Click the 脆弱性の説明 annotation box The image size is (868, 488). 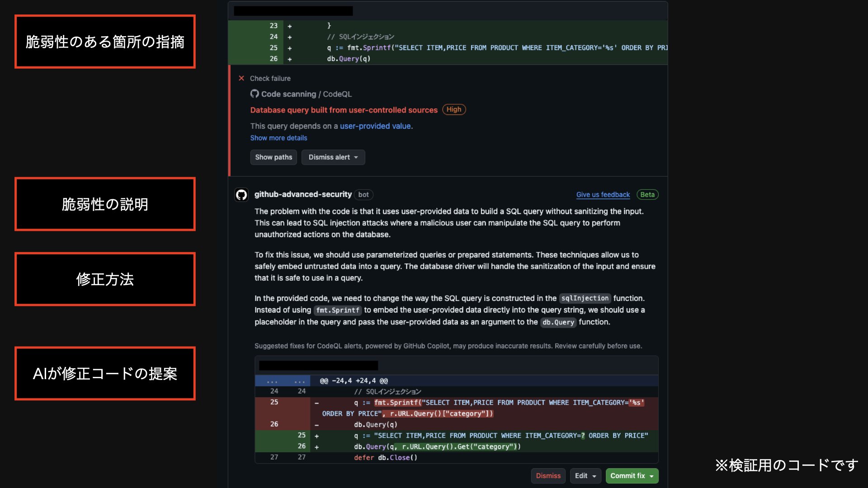(105, 204)
